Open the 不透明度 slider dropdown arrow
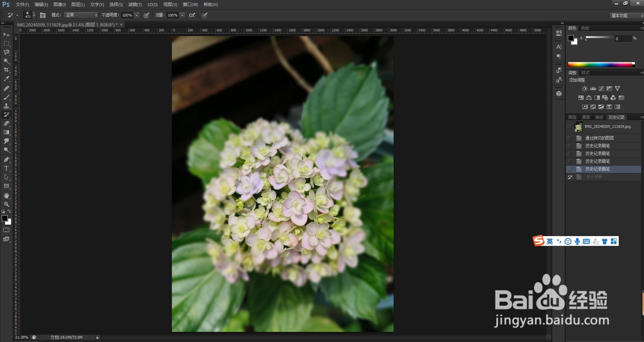Viewport: 644px width, 342px height. click(136, 15)
